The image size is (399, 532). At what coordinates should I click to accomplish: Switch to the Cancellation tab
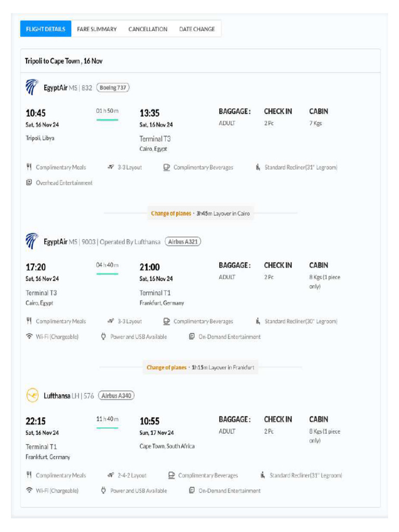pos(148,29)
